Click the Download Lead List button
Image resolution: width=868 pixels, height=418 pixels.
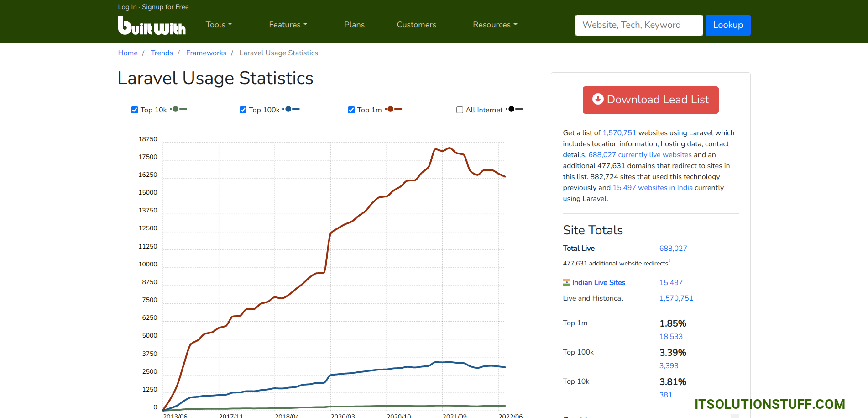coord(650,100)
